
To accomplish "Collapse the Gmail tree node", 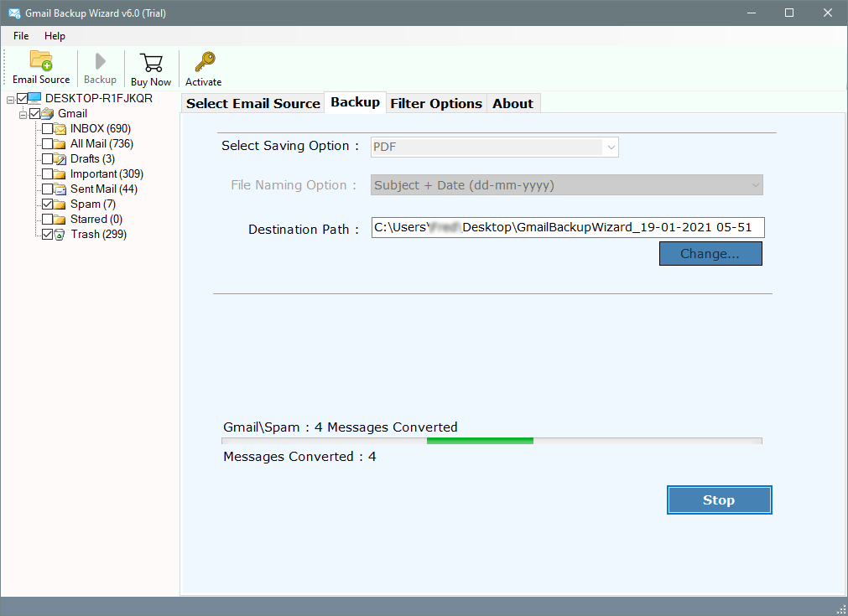I will pyautogui.click(x=23, y=115).
